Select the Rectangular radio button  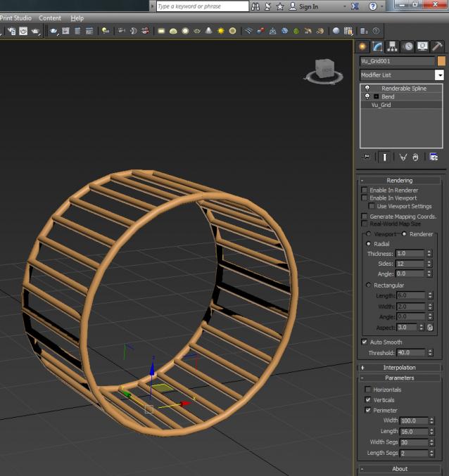pos(367,285)
